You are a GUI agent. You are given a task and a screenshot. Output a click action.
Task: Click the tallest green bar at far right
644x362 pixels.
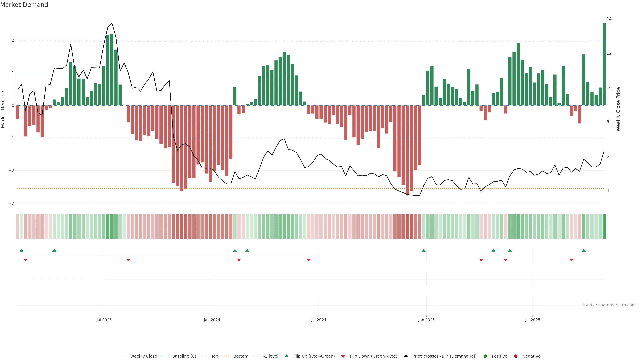pyautogui.click(x=604, y=64)
